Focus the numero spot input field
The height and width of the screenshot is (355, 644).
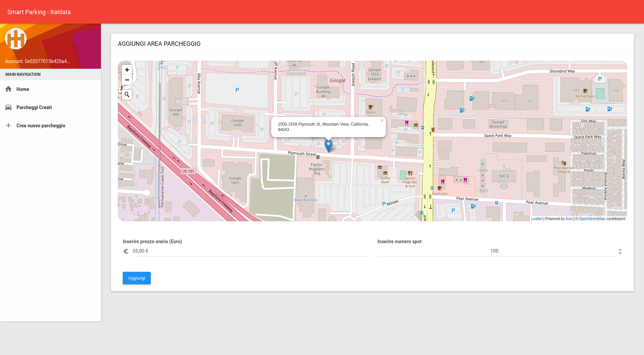pos(496,251)
